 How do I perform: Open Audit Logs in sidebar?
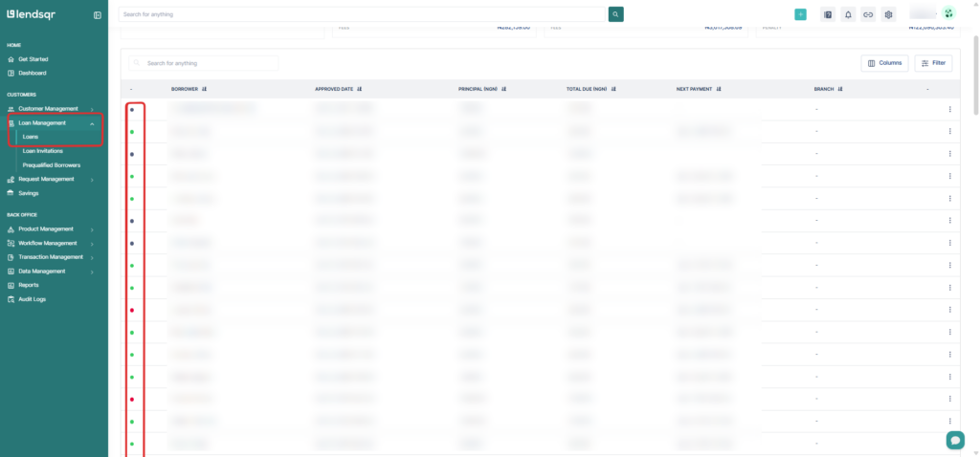(x=32, y=299)
